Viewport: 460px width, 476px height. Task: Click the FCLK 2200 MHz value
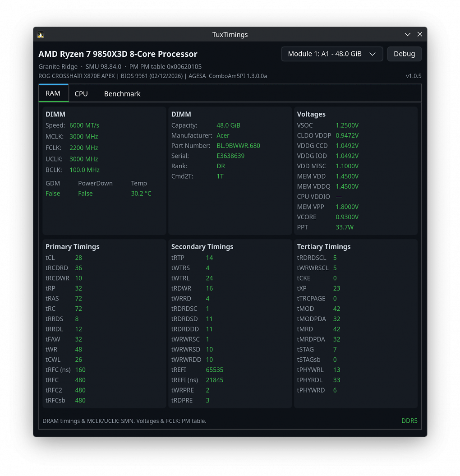click(x=84, y=148)
